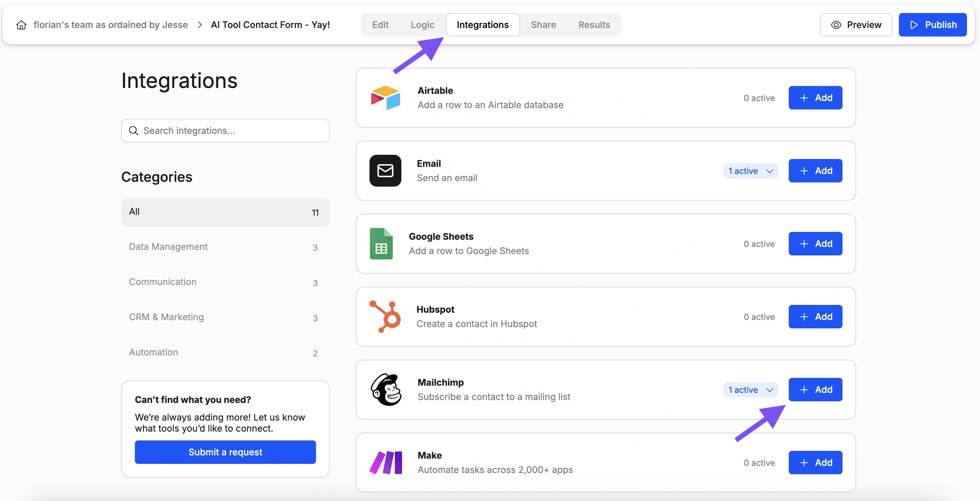This screenshot has width=980, height=501.
Task: Open the Results tab
Action: coord(594,24)
